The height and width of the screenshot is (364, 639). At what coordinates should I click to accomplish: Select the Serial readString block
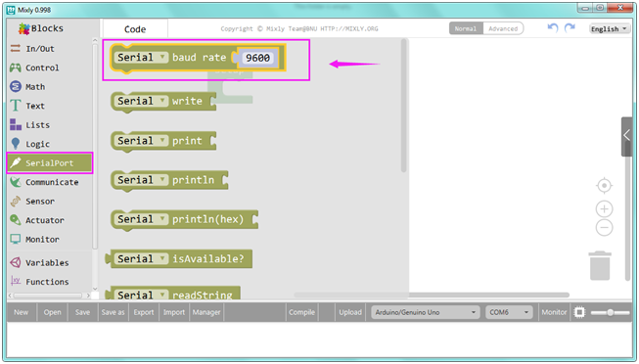tap(173, 294)
